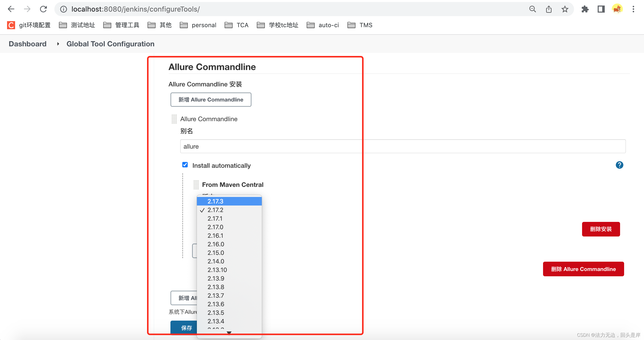Go forward with the browser forward arrow

coord(27,9)
